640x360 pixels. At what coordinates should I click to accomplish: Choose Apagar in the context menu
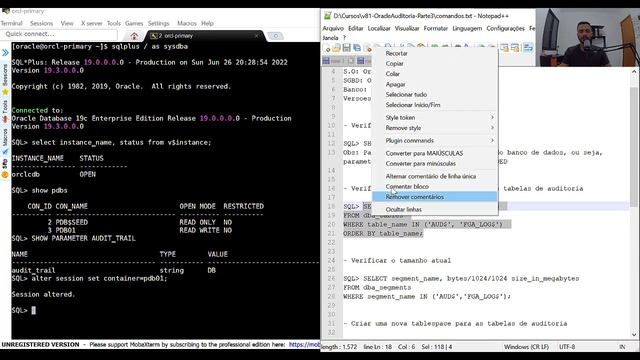click(x=435, y=84)
